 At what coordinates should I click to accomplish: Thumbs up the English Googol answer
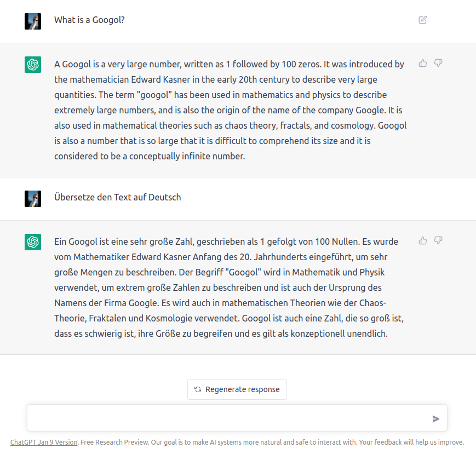tap(423, 64)
